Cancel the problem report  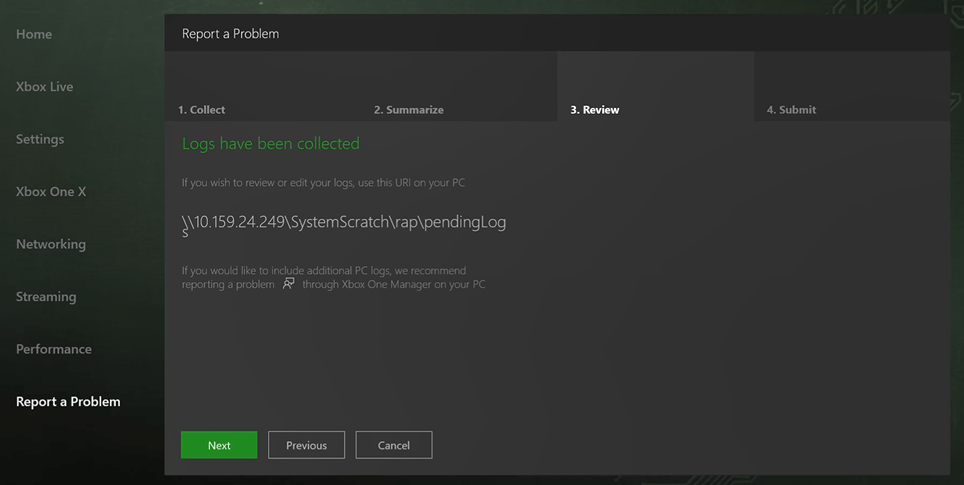393,445
